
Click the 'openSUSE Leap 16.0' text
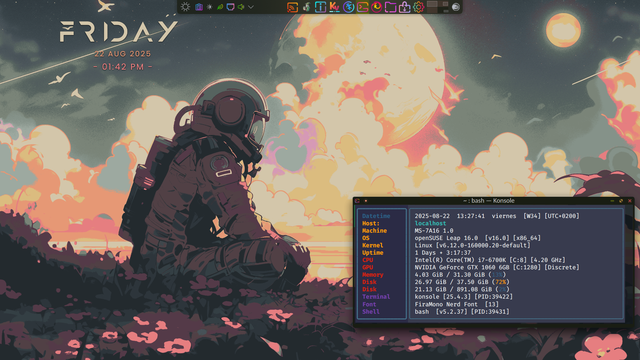point(446,238)
